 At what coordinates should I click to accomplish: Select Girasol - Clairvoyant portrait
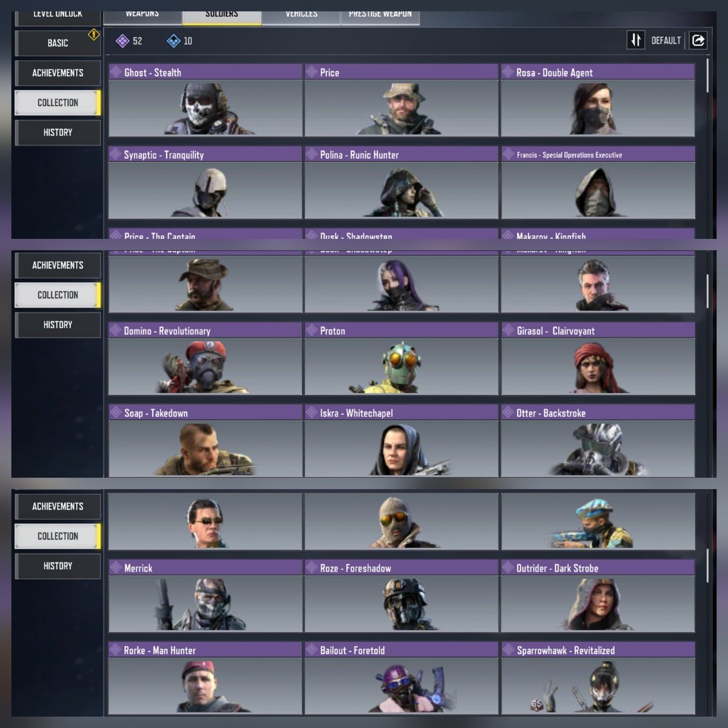598,366
